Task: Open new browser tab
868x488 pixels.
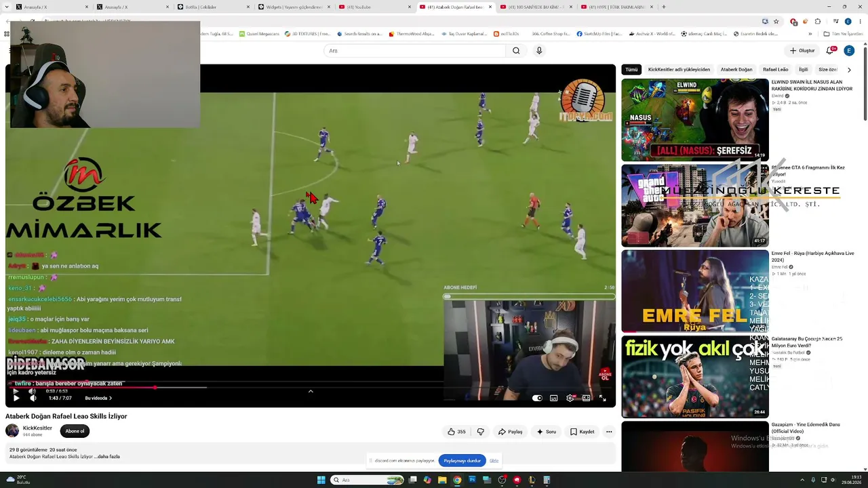Action: 663,7
